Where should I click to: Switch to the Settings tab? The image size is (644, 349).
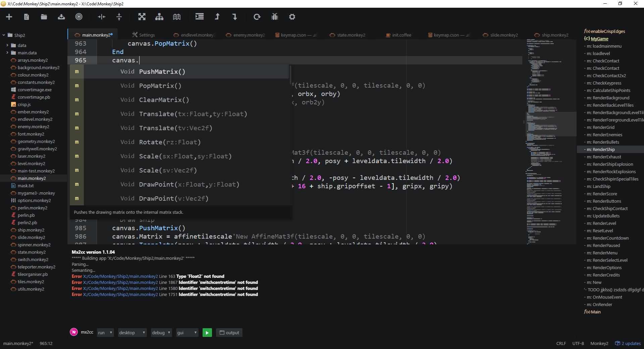(147, 35)
